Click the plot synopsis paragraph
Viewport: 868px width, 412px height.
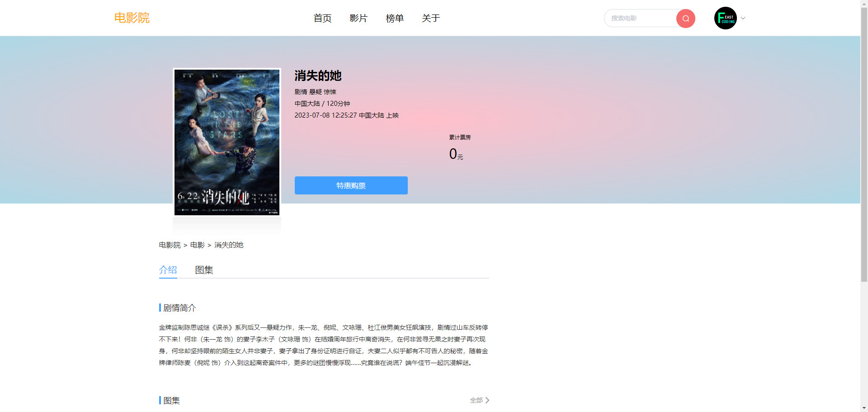pos(324,345)
